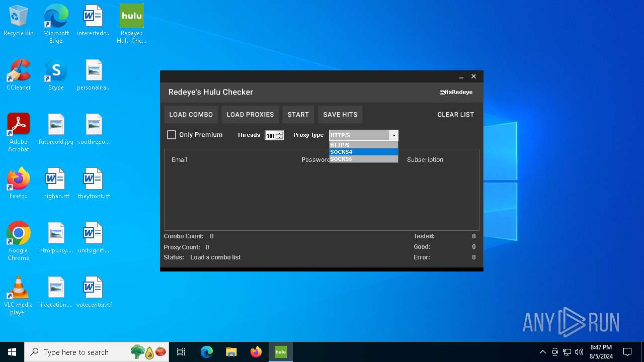This screenshot has height=362, width=644.
Task: Click the @ItsRedeye credit label
Action: [x=456, y=92]
